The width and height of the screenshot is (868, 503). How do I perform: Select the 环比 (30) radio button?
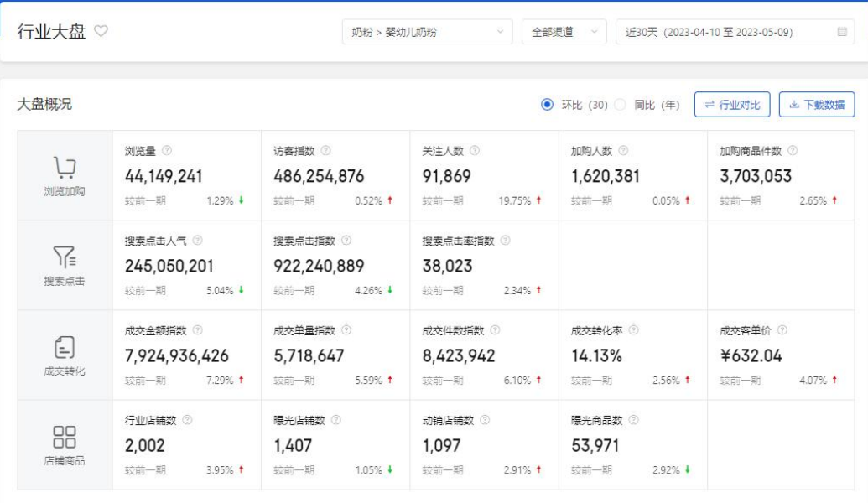548,105
